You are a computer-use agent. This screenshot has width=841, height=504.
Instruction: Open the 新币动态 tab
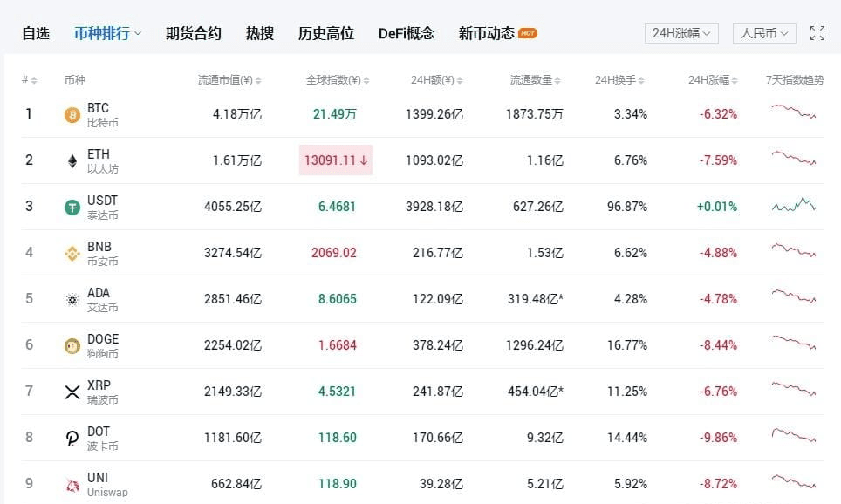487,33
